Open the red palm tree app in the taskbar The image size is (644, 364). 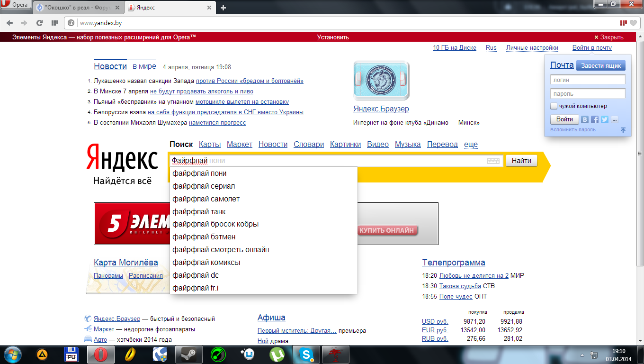pos(336,354)
